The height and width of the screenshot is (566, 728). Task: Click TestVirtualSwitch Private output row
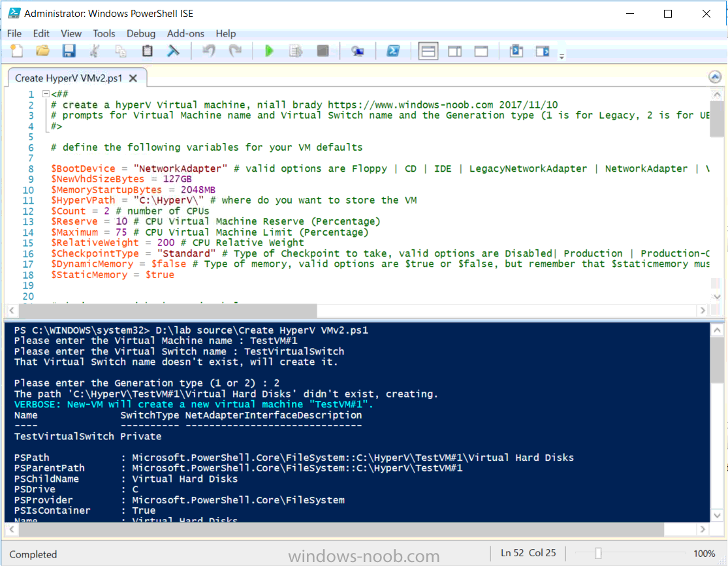pos(87,437)
